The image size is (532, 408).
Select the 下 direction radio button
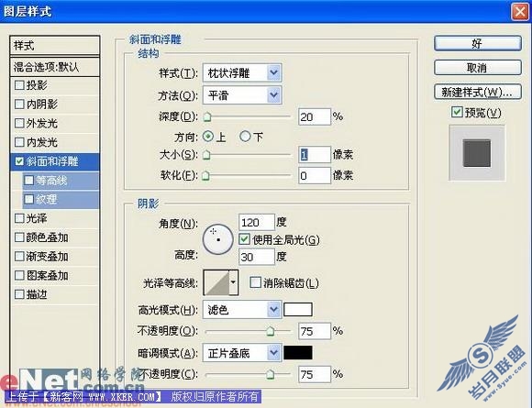tap(245, 137)
